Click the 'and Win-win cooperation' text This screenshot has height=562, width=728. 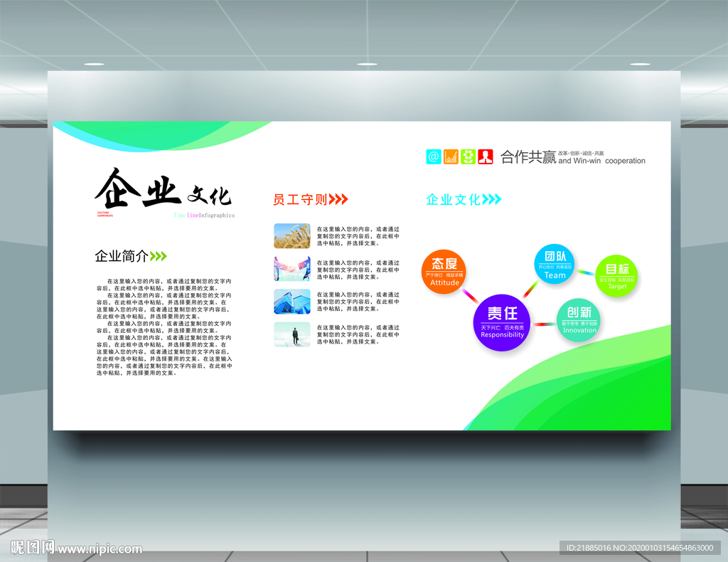click(x=601, y=161)
